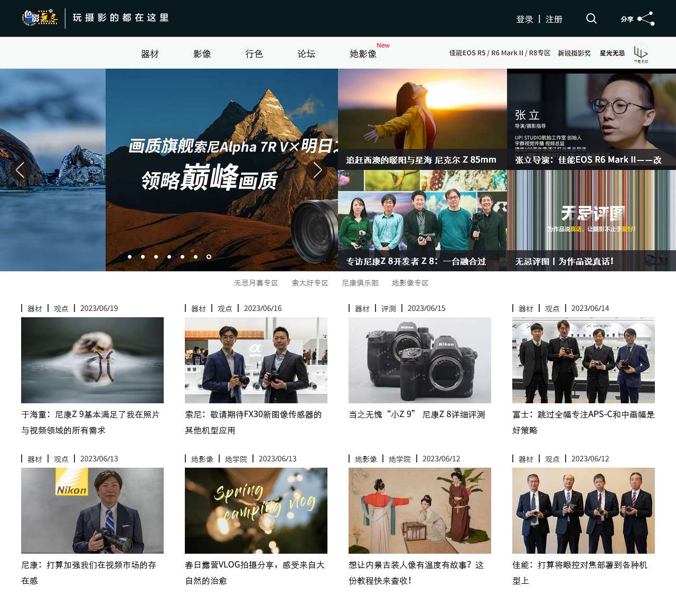Open article 当之无愧“小Z 9” 尼康Z 8详细评测
The width and height of the screenshot is (676, 616).
click(417, 415)
